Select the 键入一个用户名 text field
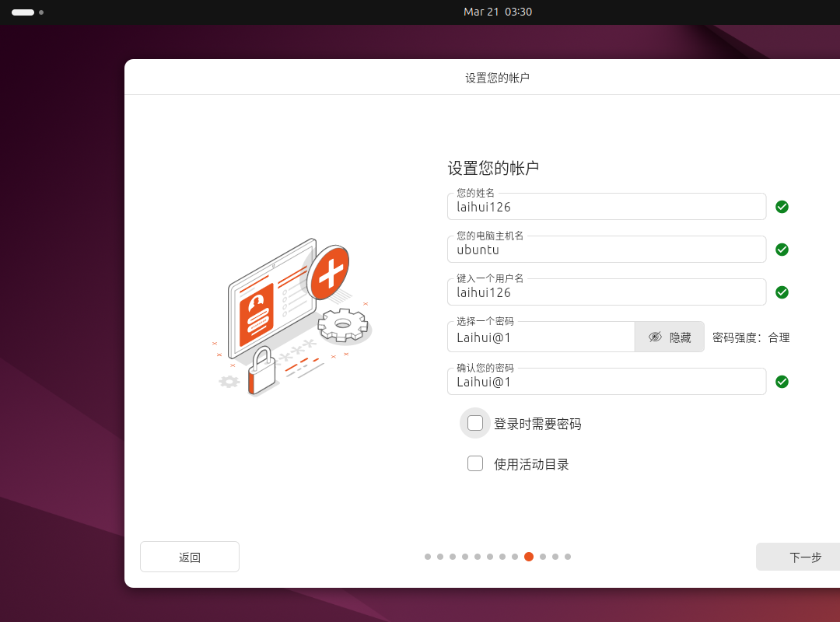Image resolution: width=840 pixels, height=622 pixels. 607,293
